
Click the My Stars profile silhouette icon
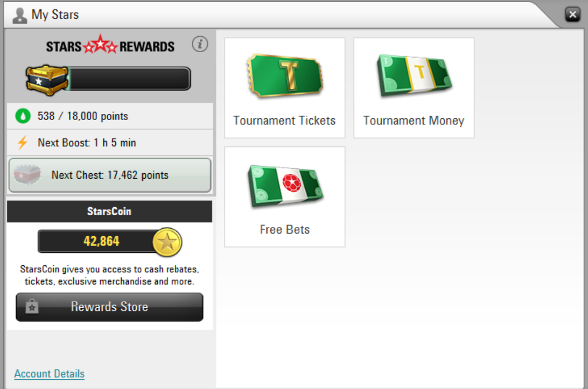coord(19,16)
